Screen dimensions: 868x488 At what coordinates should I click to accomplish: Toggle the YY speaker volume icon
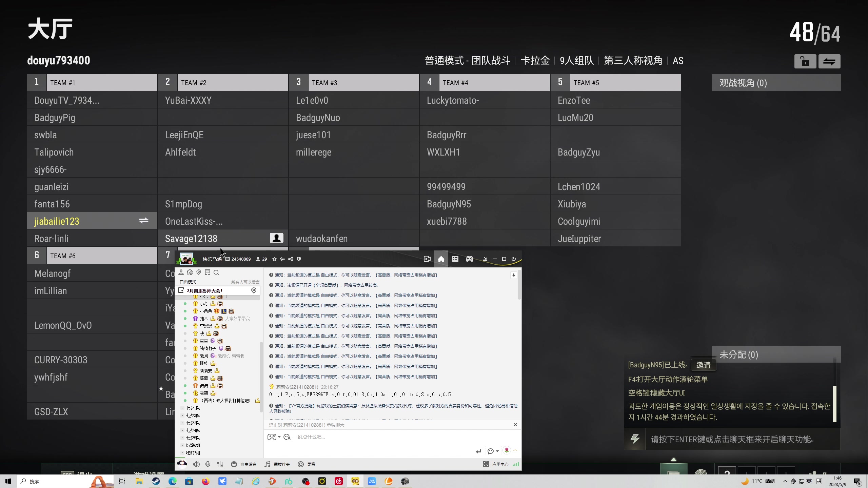[196, 464]
